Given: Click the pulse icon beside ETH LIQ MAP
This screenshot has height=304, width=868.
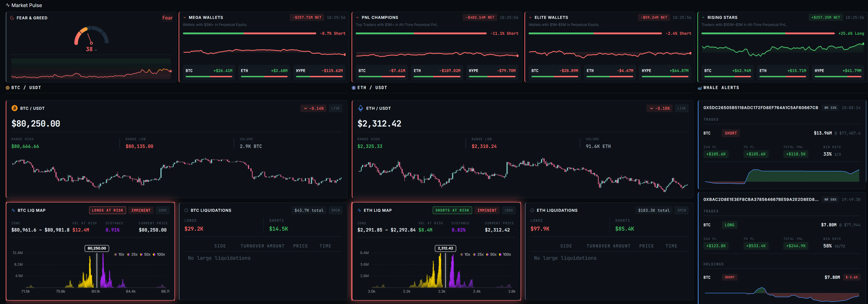Looking at the screenshot, I should coord(359,210).
